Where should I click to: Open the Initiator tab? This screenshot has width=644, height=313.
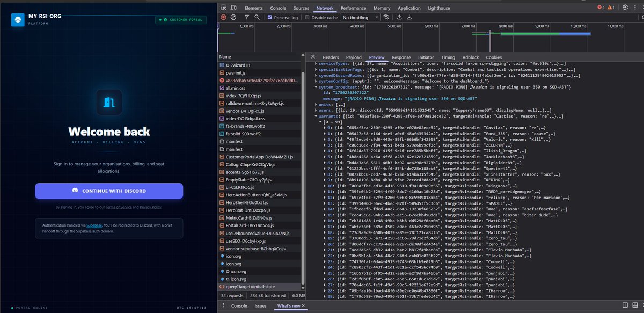(x=426, y=57)
